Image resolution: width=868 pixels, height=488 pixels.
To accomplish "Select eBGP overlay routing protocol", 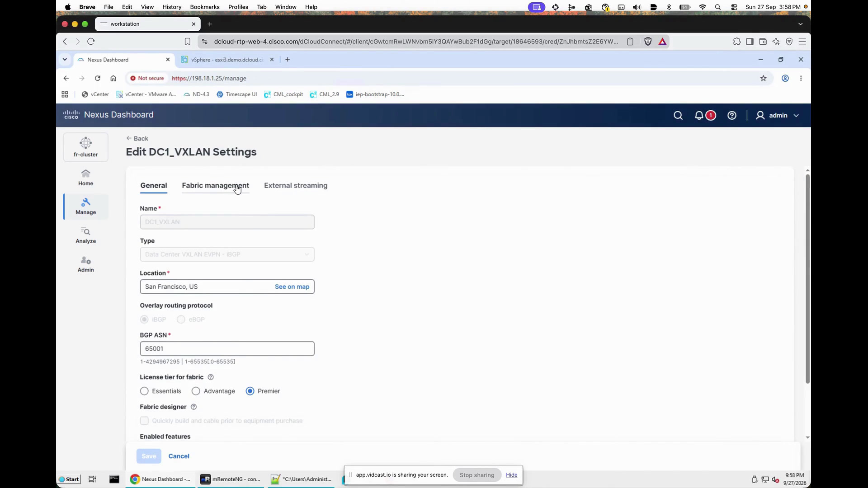I will click(181, 319).
